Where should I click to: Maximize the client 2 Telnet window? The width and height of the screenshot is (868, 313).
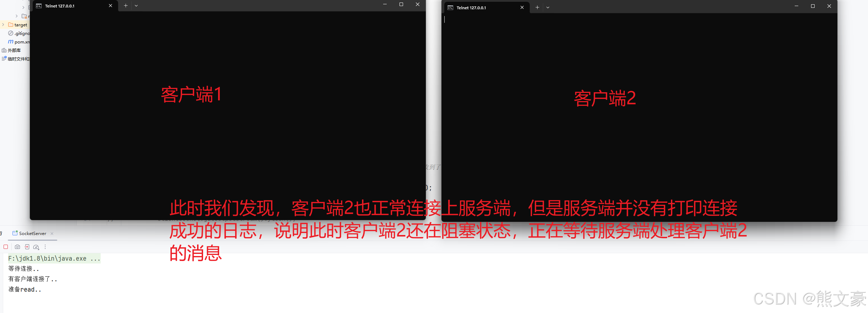813,6
